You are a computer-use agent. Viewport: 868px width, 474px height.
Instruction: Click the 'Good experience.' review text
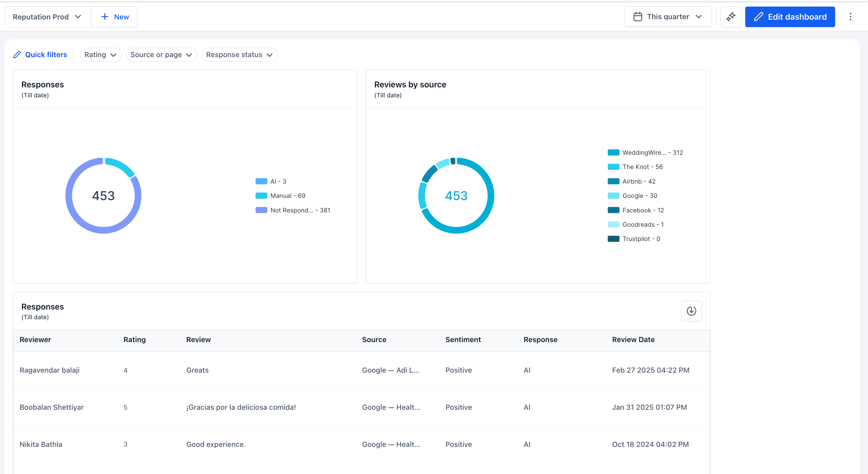(x=216, y=444)
